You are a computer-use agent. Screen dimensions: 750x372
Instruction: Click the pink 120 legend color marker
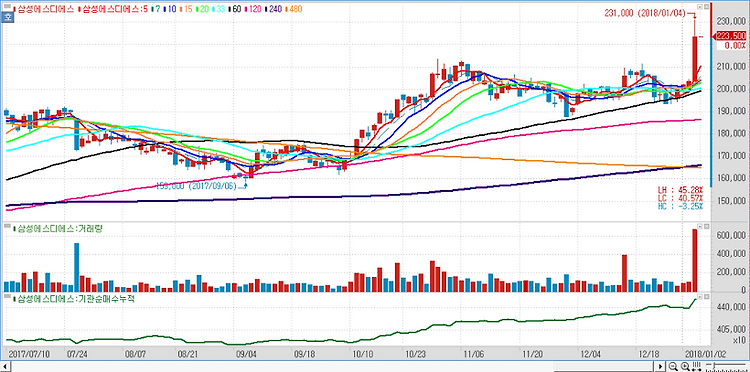tap(245, 9)
